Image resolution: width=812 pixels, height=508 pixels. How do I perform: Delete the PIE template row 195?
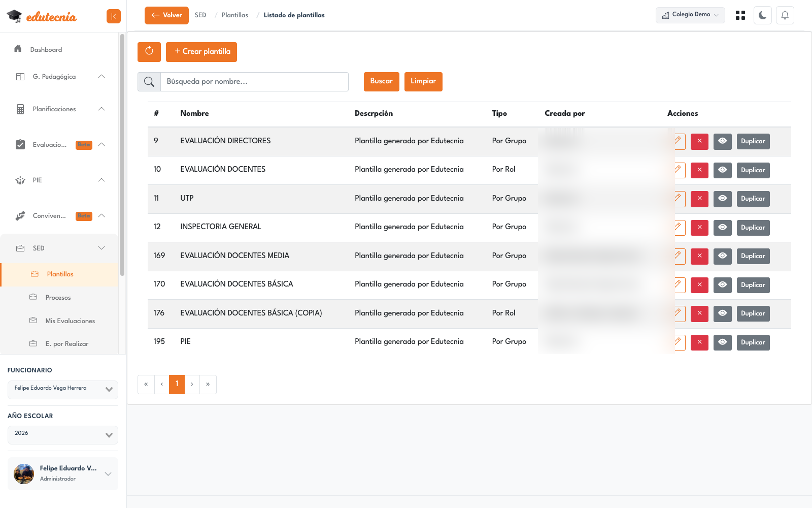pos(699,342)
